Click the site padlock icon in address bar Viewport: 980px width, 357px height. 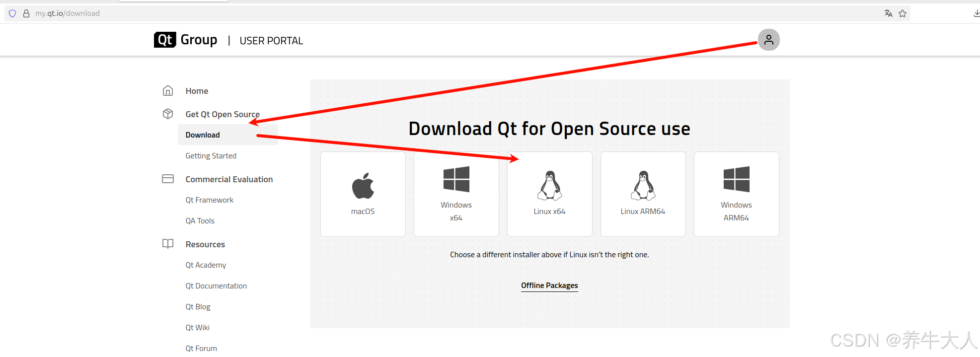[x=26, y=13]
